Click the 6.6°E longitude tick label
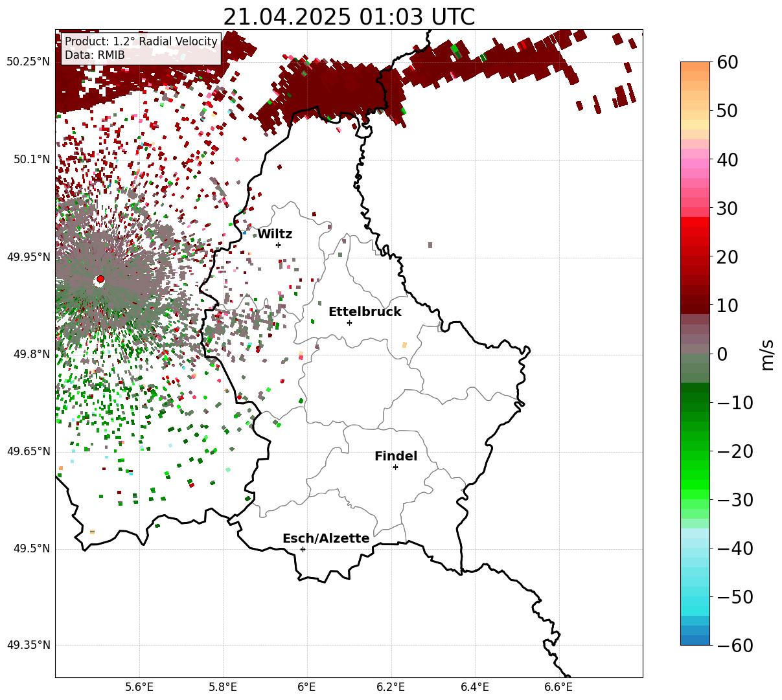 pyautogui.click(x=558, y=687)
